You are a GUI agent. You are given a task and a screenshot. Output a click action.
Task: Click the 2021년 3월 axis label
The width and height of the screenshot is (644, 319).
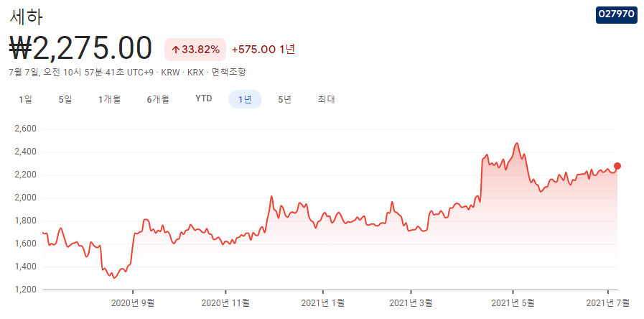tap(411, 303)
